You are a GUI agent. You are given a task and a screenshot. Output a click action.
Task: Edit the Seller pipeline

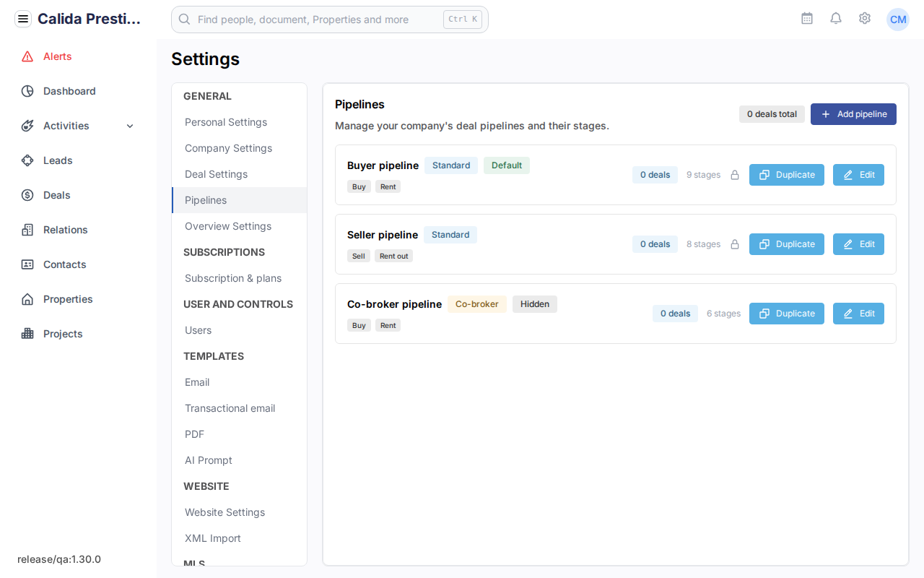pos(858,244)
